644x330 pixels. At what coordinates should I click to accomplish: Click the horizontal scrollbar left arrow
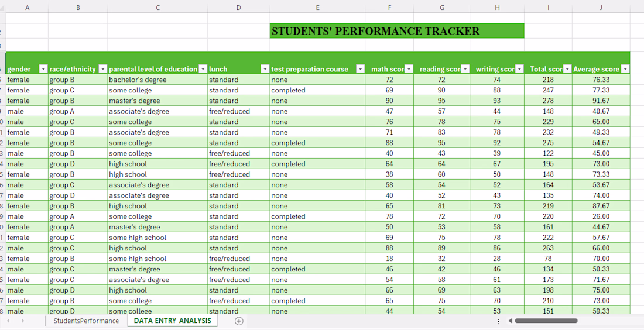coord(511,321)
